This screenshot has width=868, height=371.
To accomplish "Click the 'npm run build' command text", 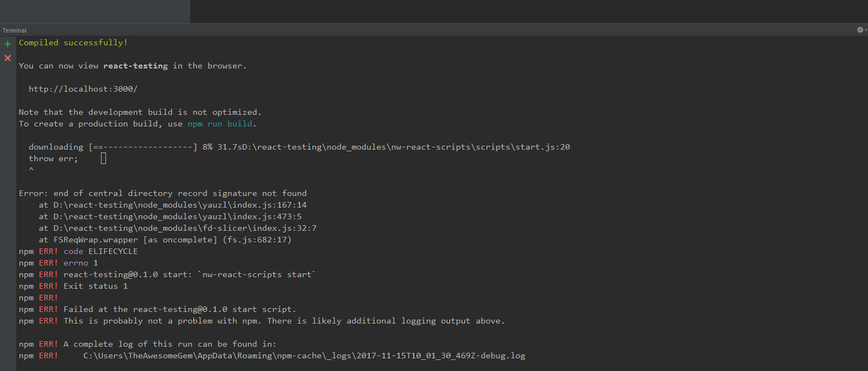I will 220,124.
